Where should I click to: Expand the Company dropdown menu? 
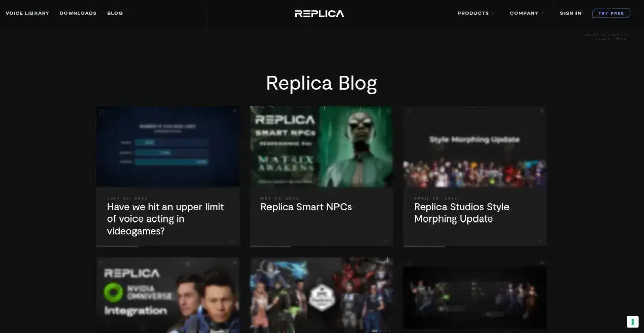526,13
